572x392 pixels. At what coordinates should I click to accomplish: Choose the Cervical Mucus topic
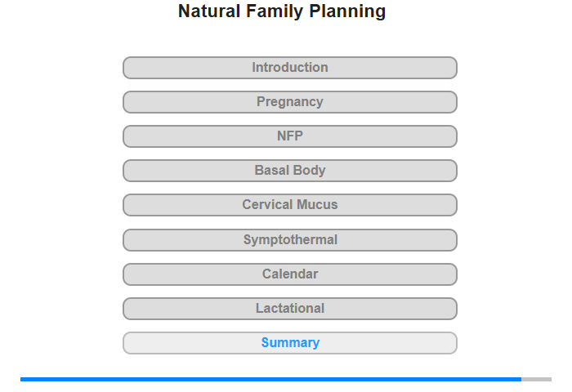(x=290, y=205)
